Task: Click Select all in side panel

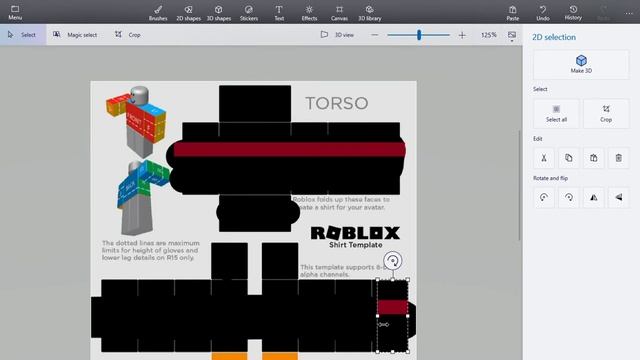Action: click(556, 114)
